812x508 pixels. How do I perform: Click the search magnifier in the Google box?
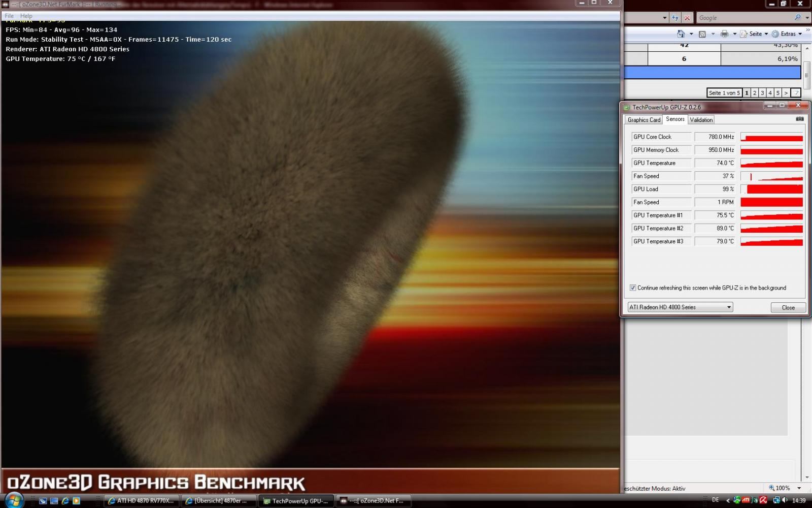point(797,18)
